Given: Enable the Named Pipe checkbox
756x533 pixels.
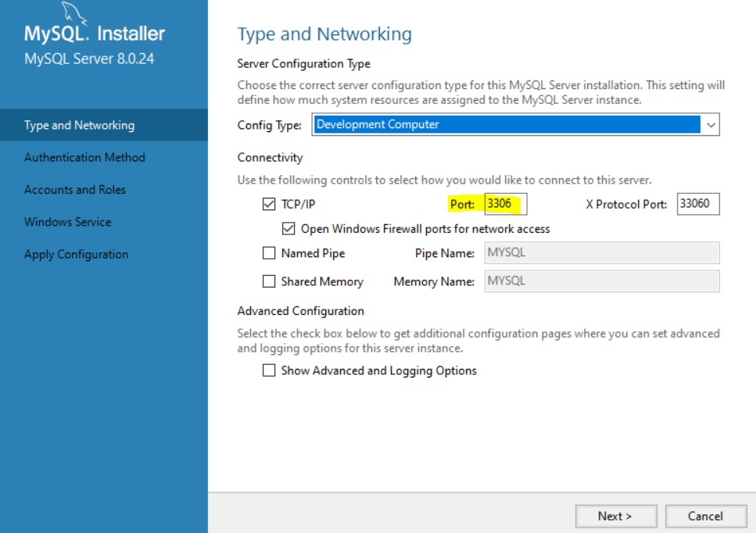Looking at the screenshot, I should (269, 253).
